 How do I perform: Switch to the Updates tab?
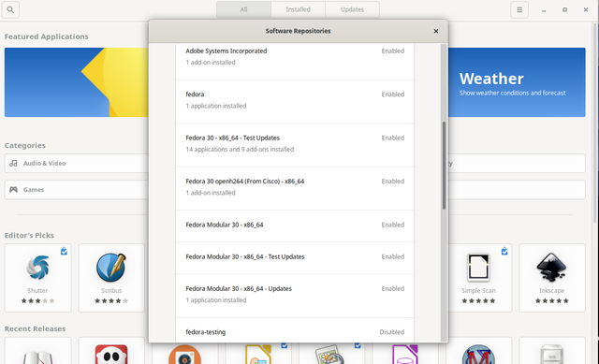[352, 9]
